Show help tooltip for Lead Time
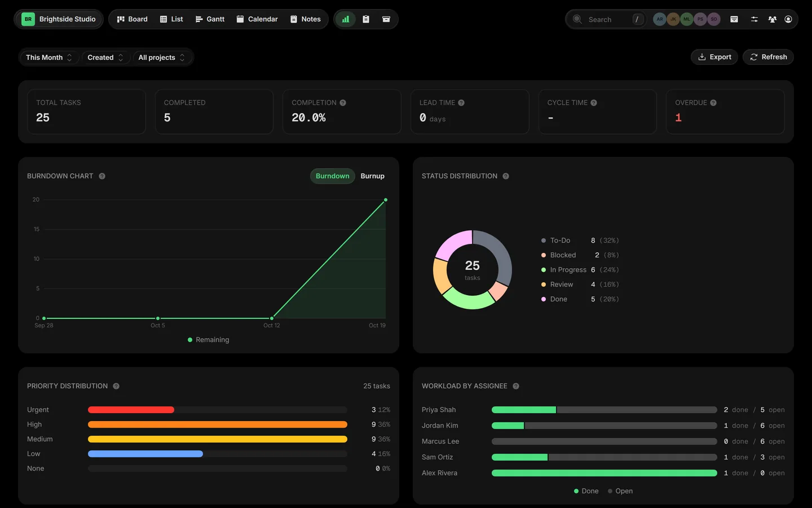 click(x=461, y=103)
